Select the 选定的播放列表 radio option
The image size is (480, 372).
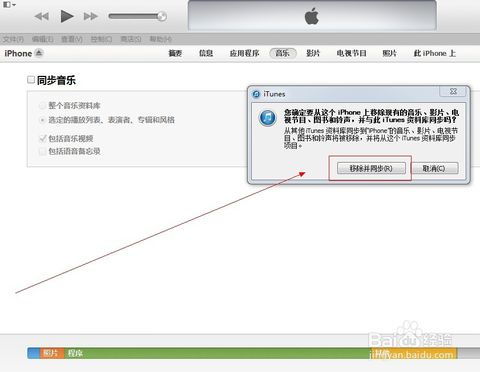click(42, 120)
